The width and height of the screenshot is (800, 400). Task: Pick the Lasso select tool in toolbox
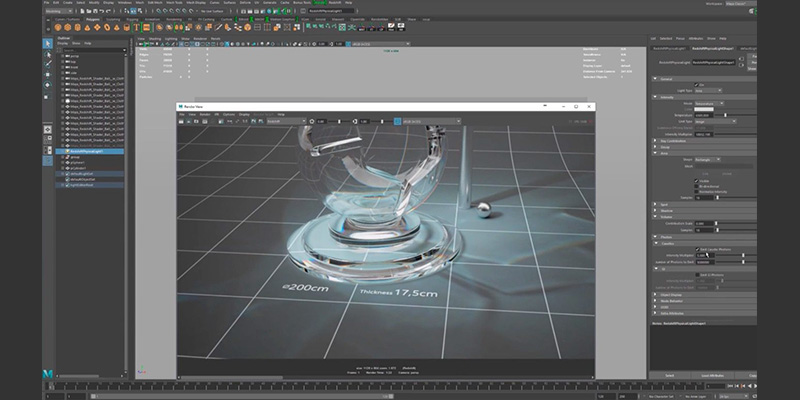(47, 54)
